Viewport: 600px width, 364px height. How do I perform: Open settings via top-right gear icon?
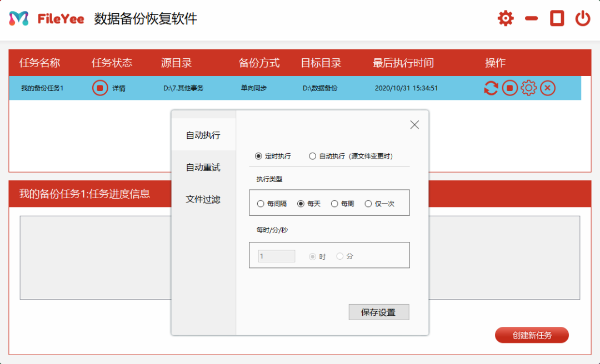506,19
